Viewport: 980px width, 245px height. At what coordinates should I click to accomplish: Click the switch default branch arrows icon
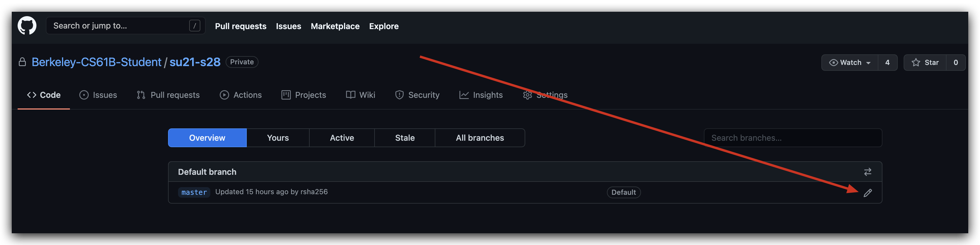[x=867, y=172]
